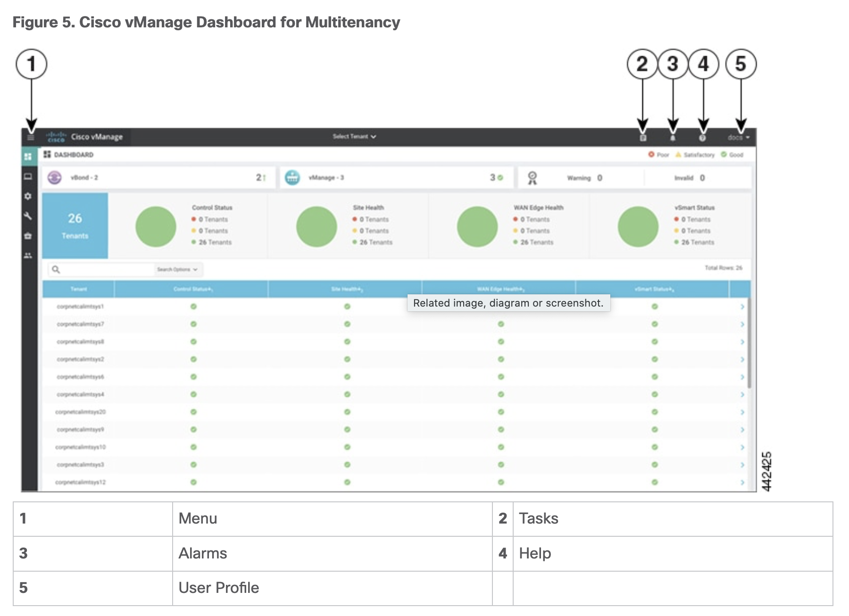Click the Alarms bell icon

[673, 138]
